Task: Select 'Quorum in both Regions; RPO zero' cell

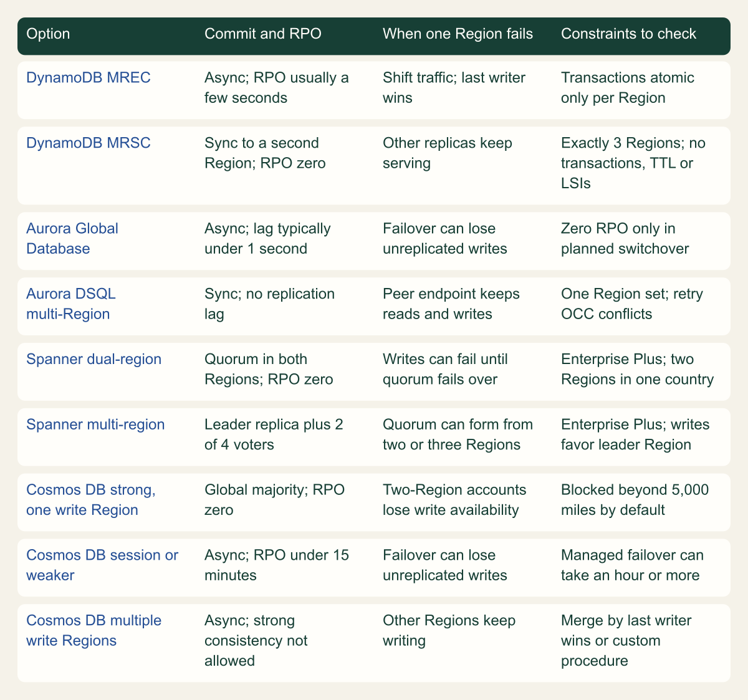Action: pyautogui.click(x=269, y=369)
